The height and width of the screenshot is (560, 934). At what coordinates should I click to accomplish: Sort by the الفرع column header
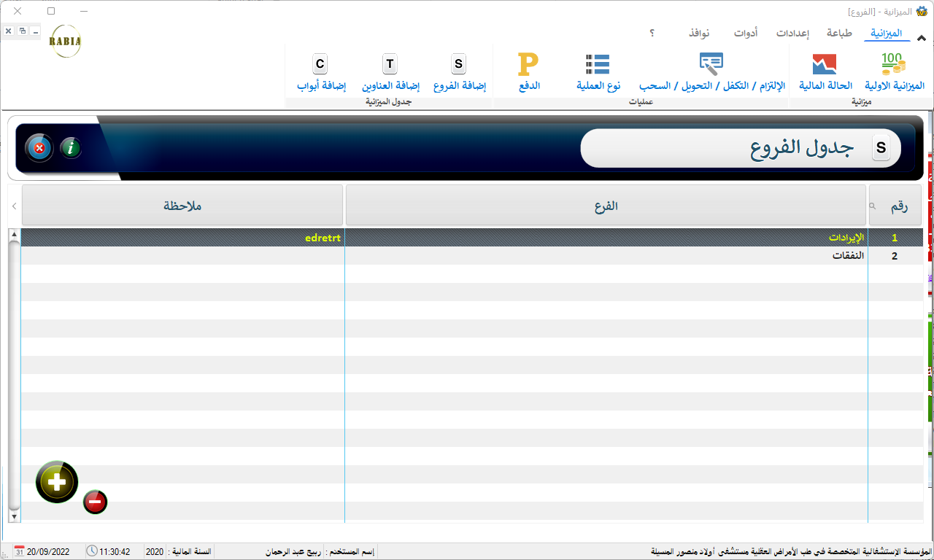[606, 206]
